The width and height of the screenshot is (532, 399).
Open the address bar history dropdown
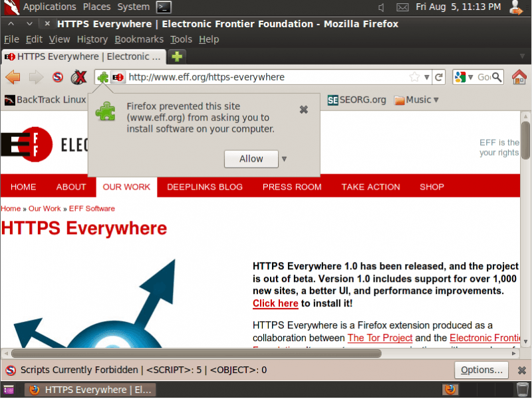point(427,77)
